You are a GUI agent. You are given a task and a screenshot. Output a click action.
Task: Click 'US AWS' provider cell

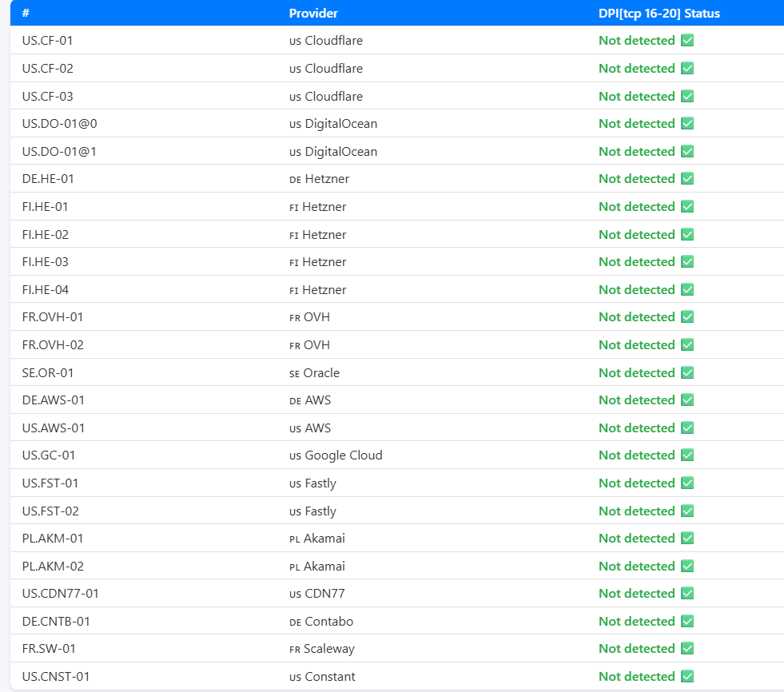coord(310,428)
